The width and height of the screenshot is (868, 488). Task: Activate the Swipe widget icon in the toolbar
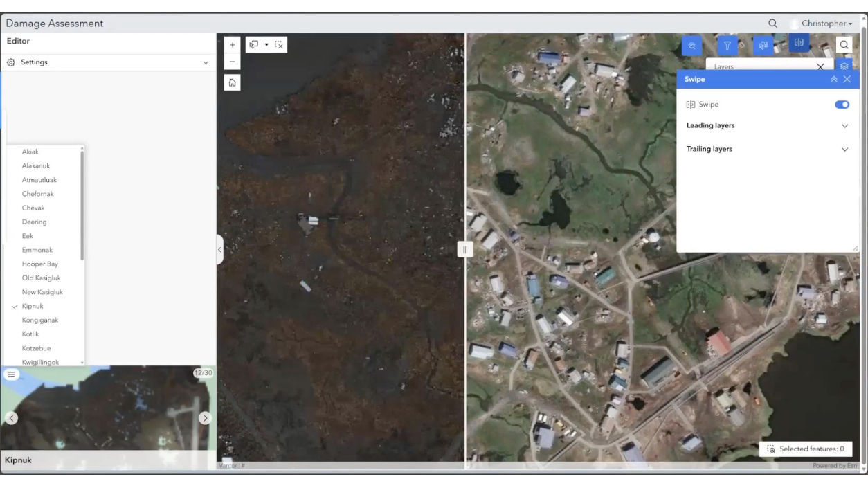pyautogui.click(x=798, y=43)
